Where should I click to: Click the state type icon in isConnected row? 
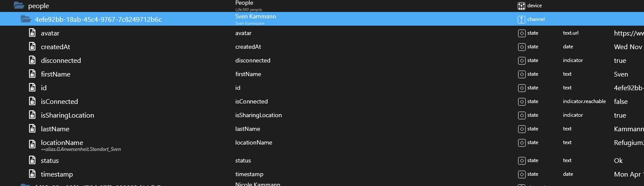click(x=521, y=101)
